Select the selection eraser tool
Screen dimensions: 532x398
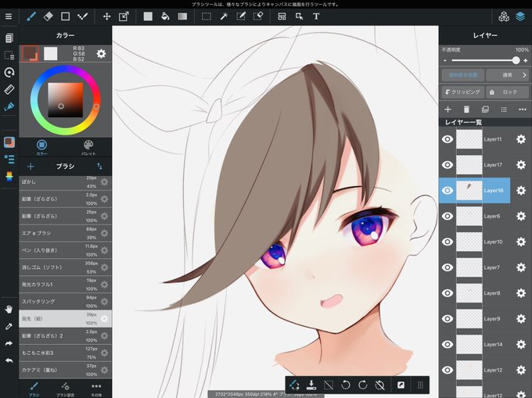coord(258,16)
